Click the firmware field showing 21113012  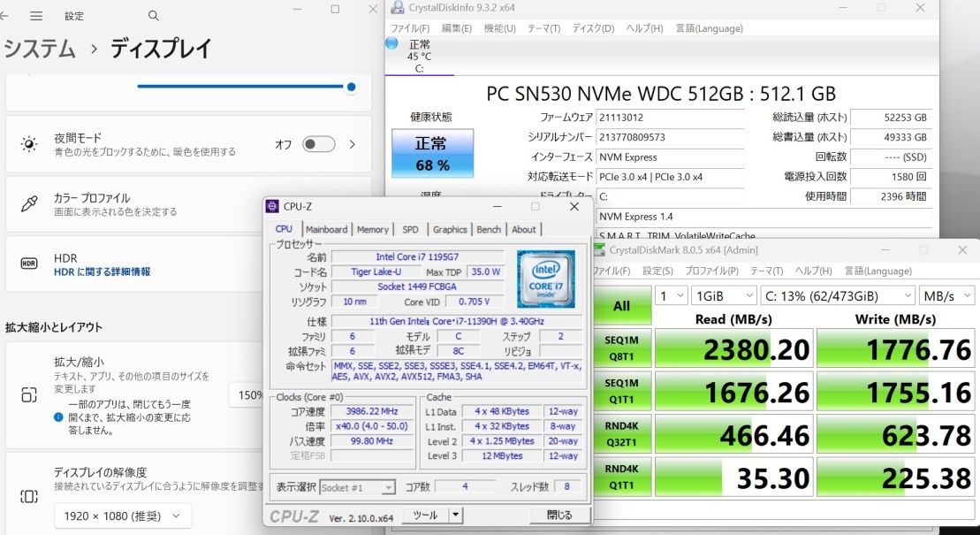pyautogui.click(x=670, y=118)
